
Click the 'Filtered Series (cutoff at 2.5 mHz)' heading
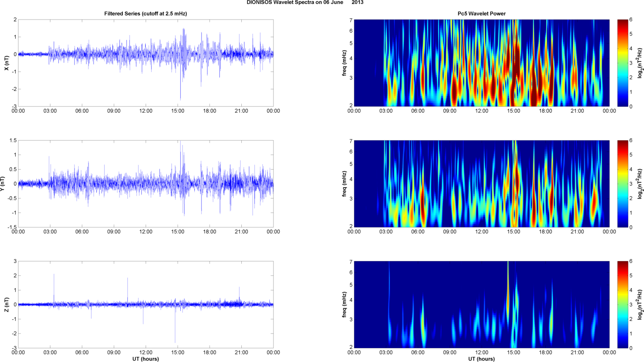point(146,14)
